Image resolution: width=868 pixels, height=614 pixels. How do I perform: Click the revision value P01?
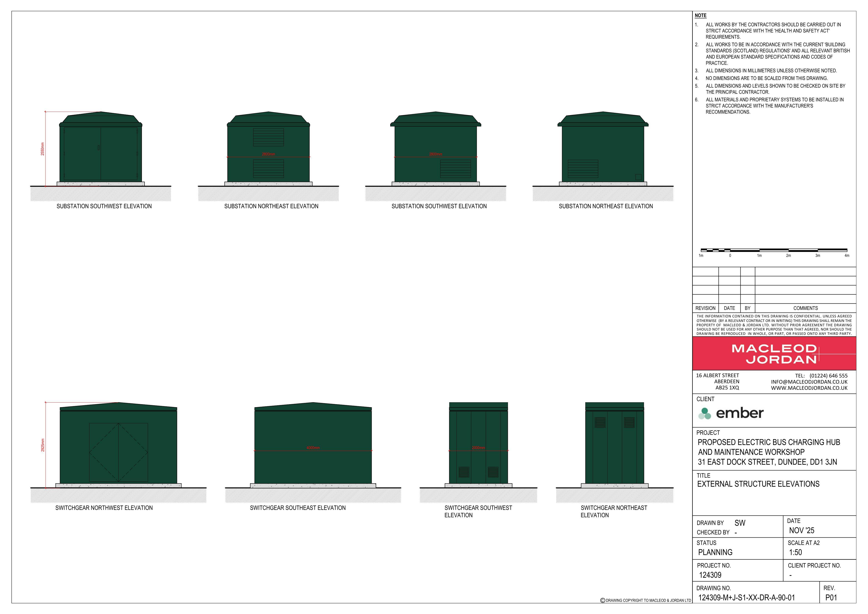click(831, 598)
